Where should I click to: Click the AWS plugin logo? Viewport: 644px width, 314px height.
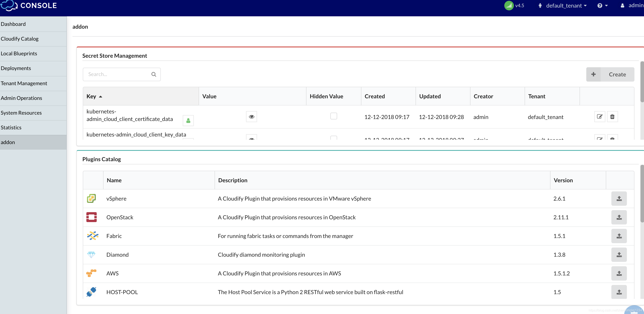point(91,273)
